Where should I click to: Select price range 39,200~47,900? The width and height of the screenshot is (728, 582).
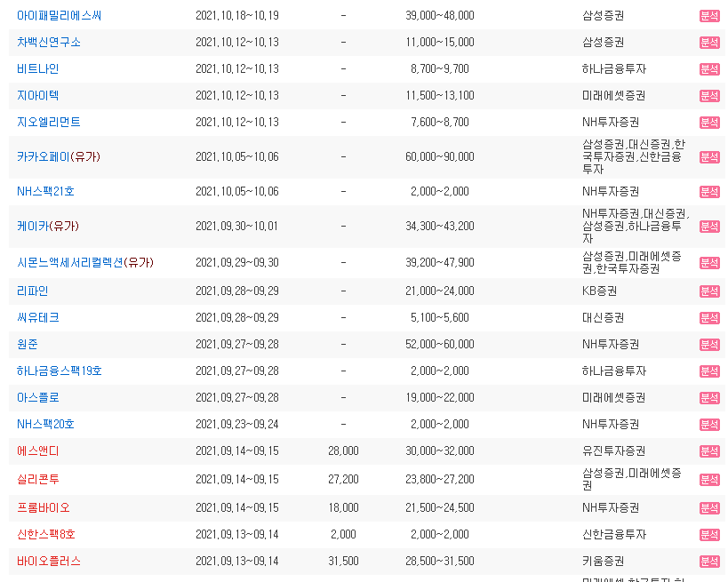[x=440, y=263]
